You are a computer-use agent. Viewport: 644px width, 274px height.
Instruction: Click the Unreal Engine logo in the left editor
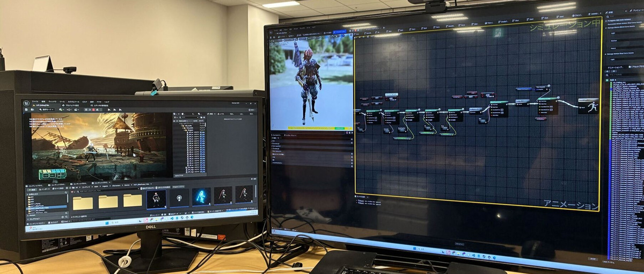click(x=26, y=103)
